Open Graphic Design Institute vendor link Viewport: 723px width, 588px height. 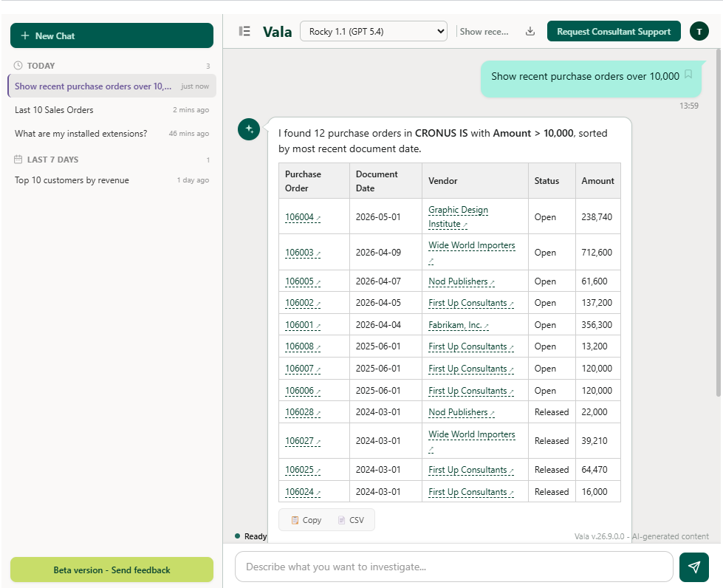point(458,216)
